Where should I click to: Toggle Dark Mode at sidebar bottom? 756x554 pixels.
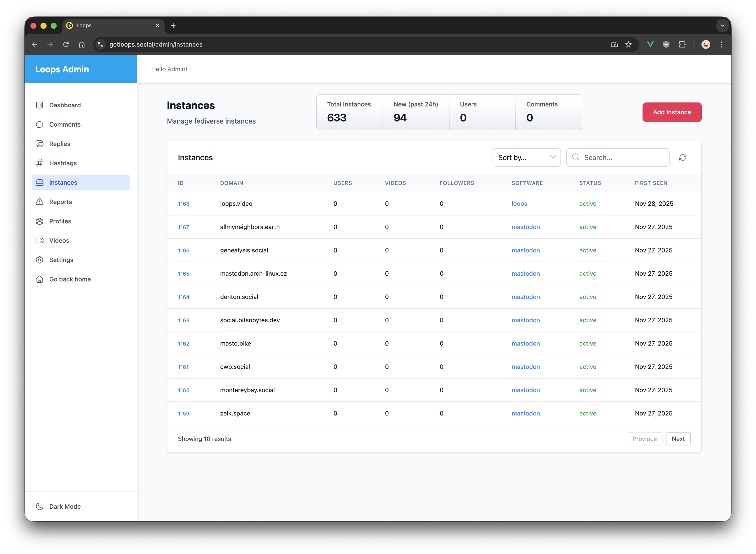59,506
